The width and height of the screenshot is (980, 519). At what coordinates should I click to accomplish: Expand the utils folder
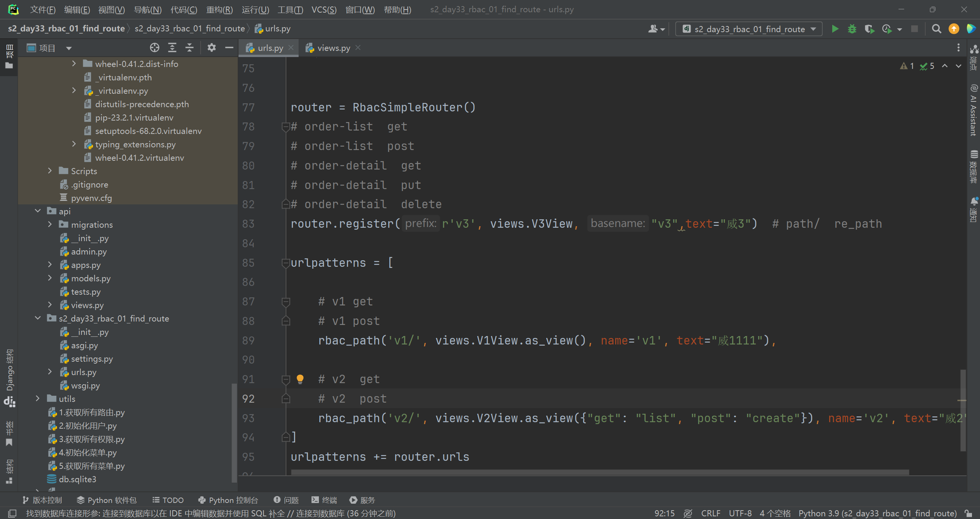pyautogui.click(x=38, y=398)
